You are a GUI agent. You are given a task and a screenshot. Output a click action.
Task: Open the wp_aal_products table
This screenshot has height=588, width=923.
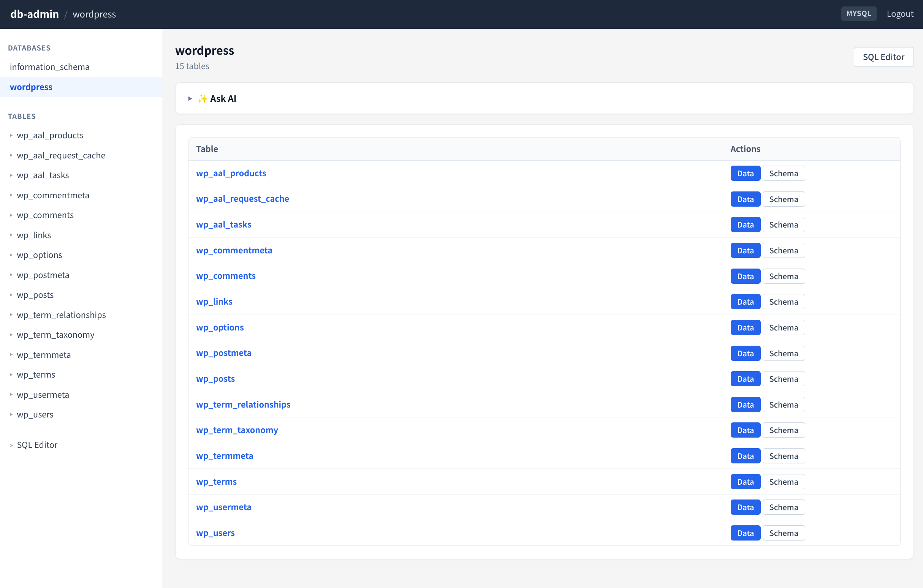231,173
